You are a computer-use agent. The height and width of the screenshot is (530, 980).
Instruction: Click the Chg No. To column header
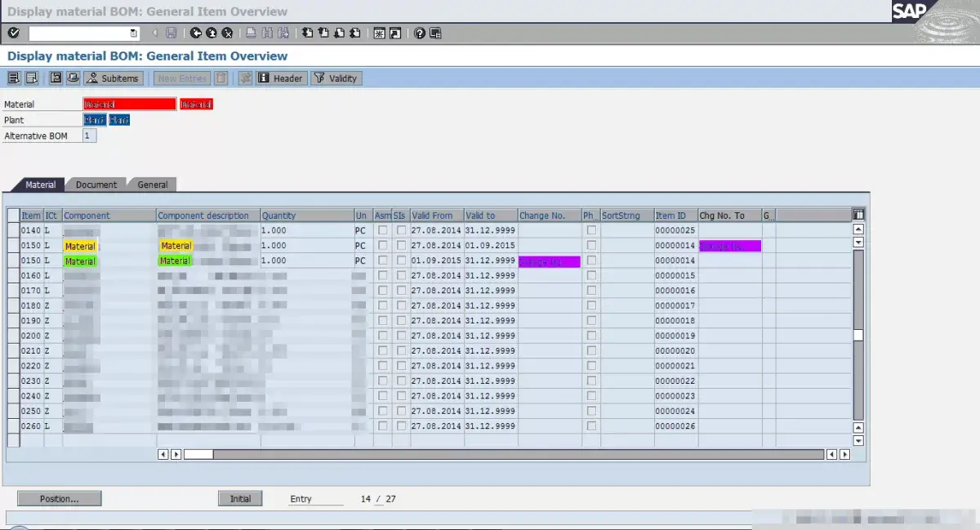(730, 216)
